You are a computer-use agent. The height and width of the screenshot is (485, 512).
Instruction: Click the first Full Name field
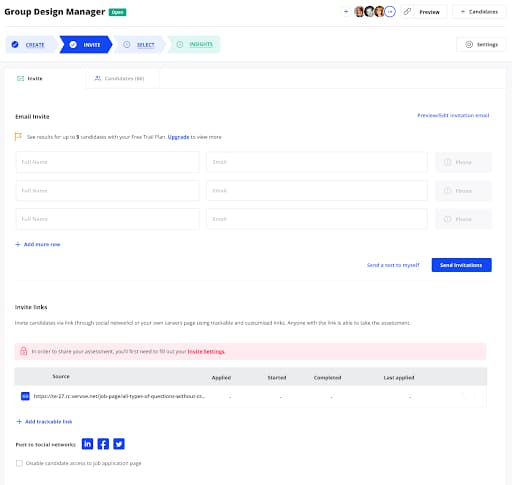point(107,162)
